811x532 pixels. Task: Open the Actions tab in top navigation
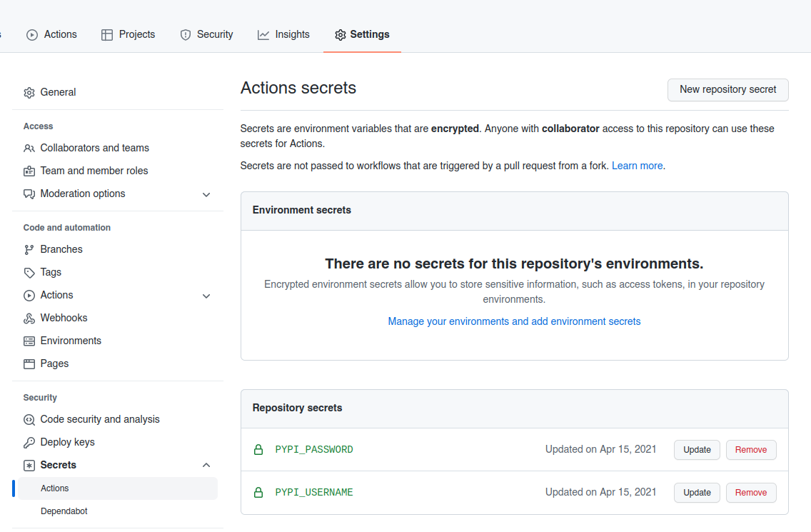(x=51, y=34)
